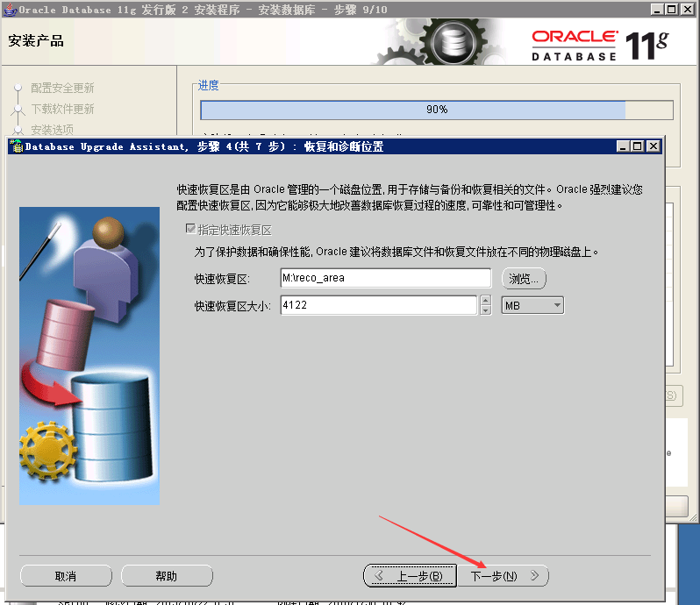Close the Database Upgrade Assistant dialog
This screenshot has height=605, width=700.
pyautogui.click(x=654, y=146)
